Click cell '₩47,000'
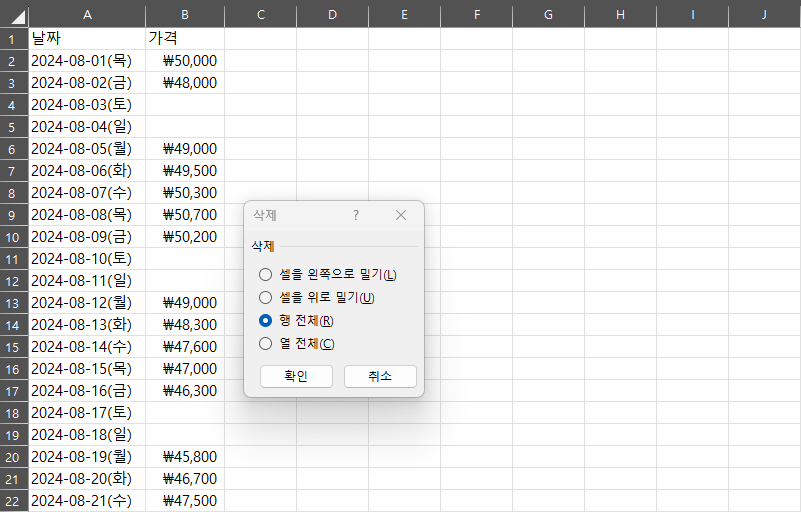 point(185,368)
